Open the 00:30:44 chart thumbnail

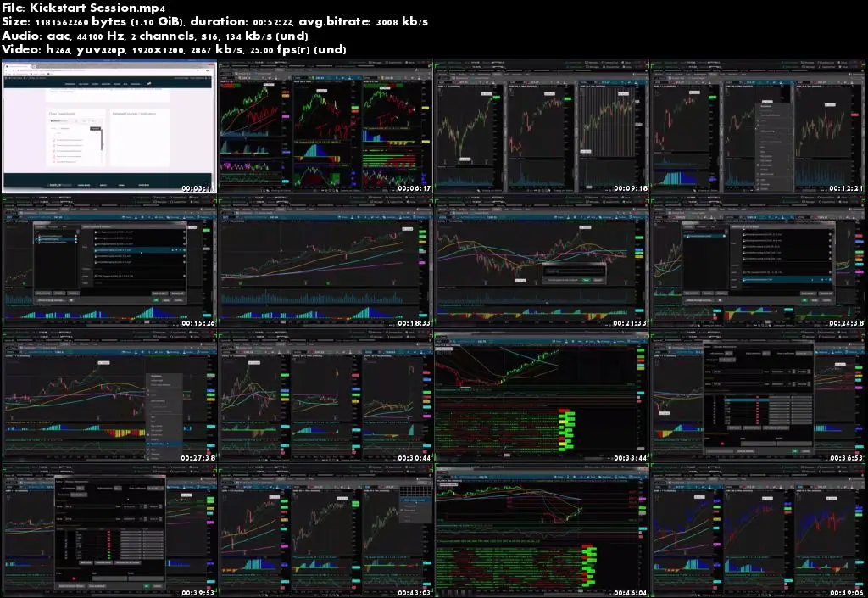(325, 396)
